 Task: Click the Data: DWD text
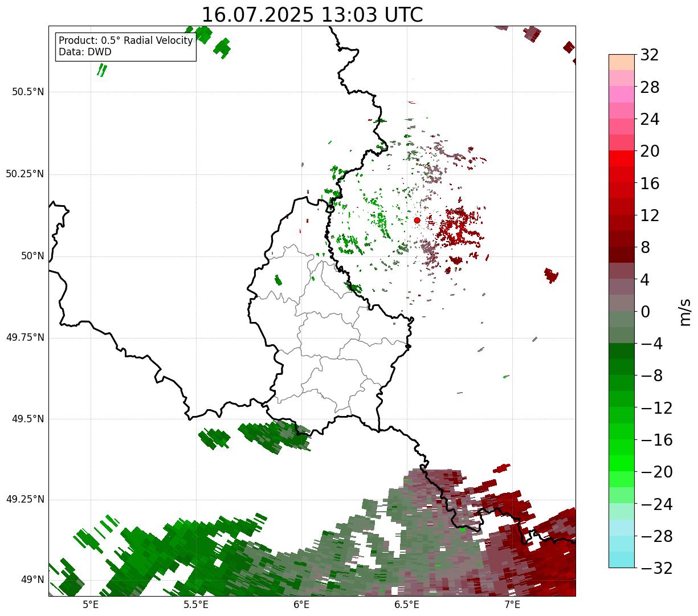[85, 52]
